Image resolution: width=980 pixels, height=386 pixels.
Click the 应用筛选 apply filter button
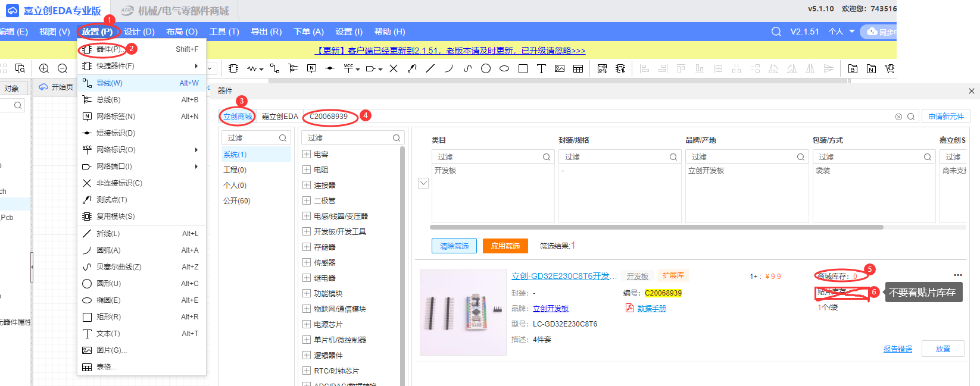[505, 246]
